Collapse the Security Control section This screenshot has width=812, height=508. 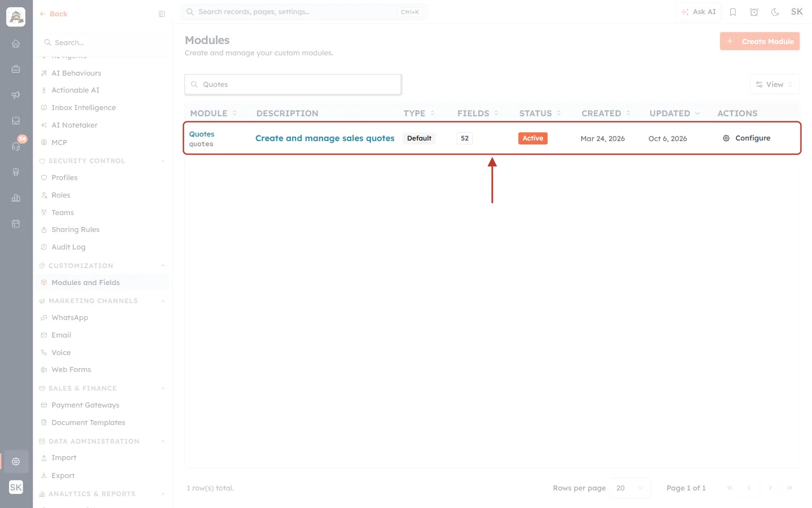pos(163,161)
